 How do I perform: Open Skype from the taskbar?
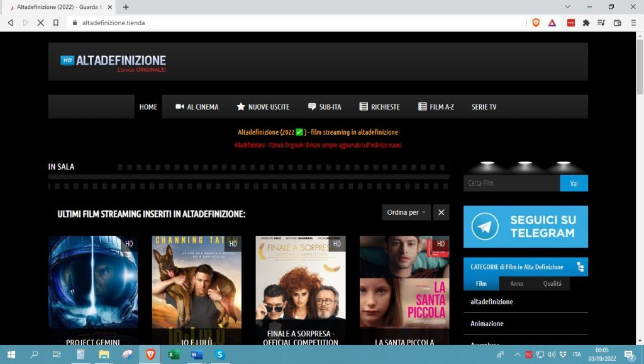[219, 355]
